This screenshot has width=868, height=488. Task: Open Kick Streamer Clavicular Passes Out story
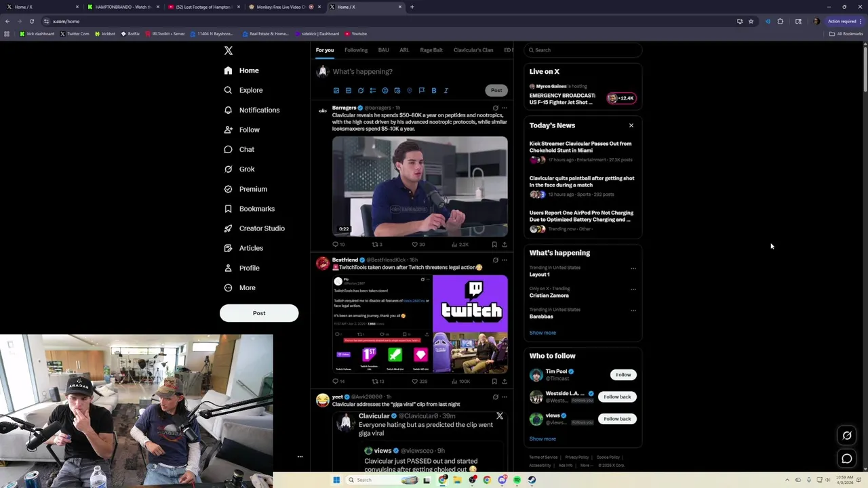[x=580, y=147]
